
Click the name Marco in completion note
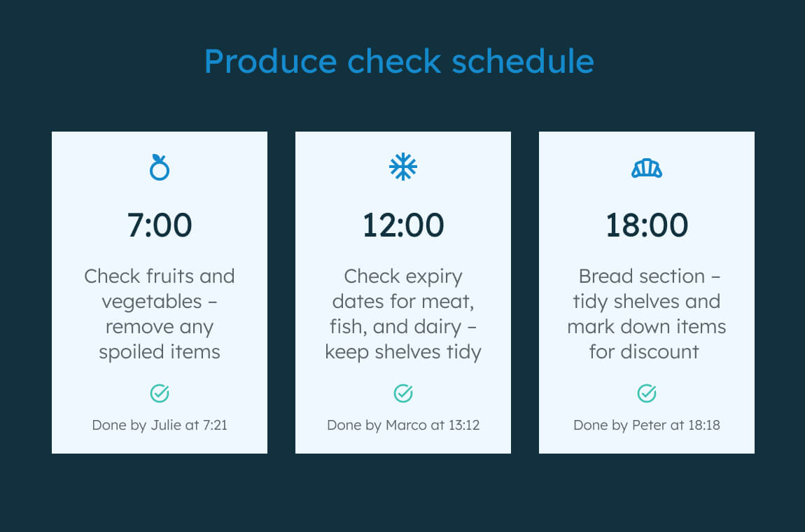pyautogui.click(x=405, y=425)
